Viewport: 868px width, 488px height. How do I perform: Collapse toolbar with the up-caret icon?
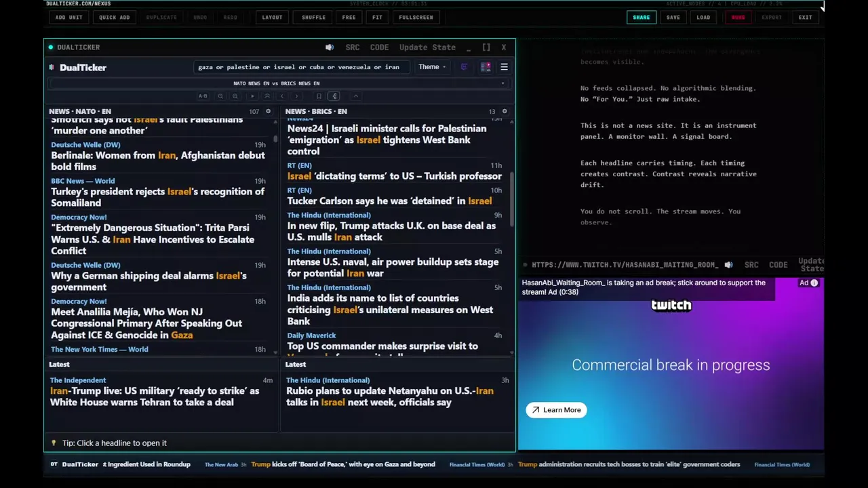[355, 96]
